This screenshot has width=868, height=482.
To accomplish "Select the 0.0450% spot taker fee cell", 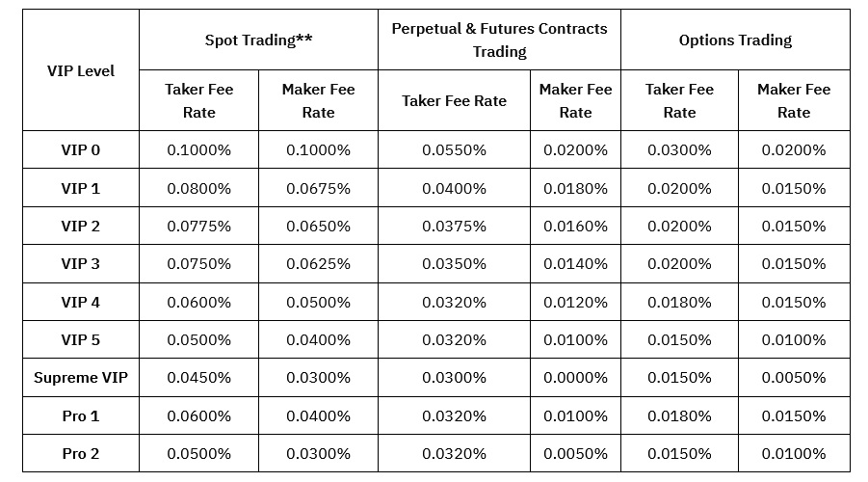I will click(199, 378).
